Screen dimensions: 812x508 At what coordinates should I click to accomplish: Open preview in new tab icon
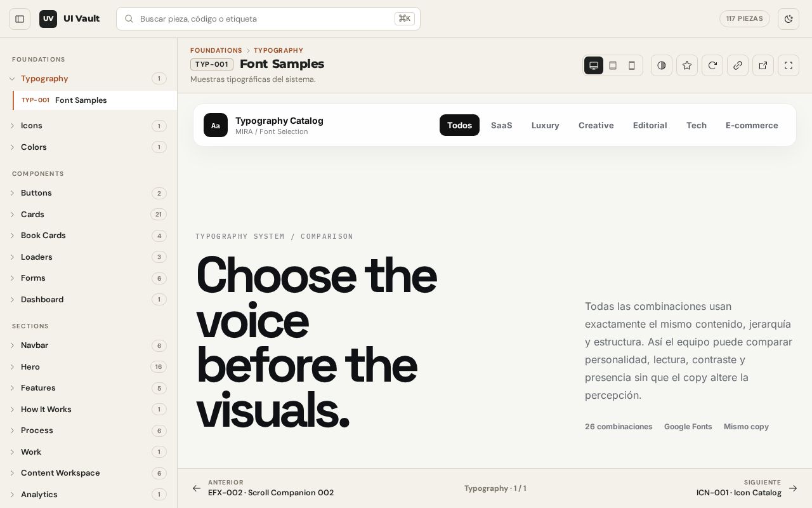[763, 65]
